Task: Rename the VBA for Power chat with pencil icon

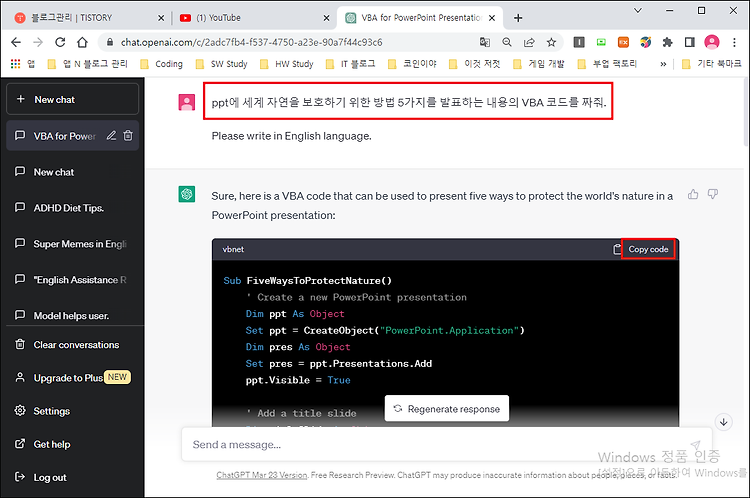Action: pyautogui.click(x=111, y=136)
